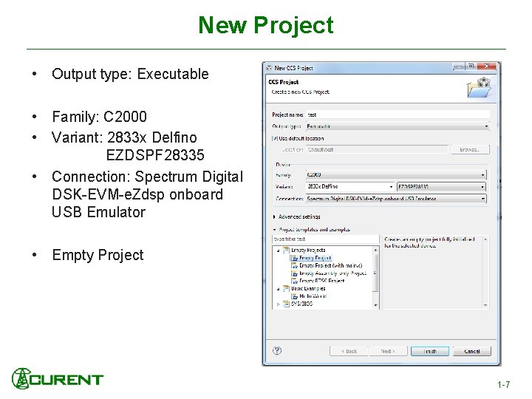Click the Empty Project item icon
This screenshot has height=399, width=532.
tap(294, 258)
